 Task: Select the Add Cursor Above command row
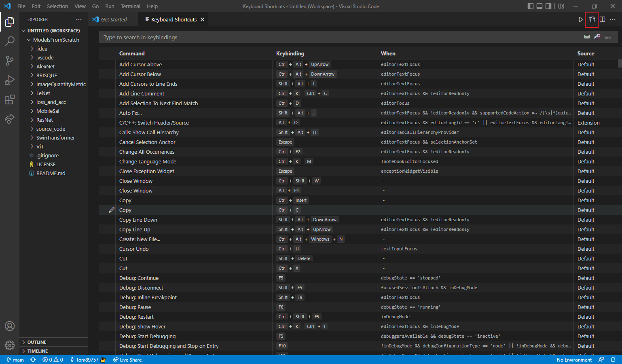pos(358,64)
